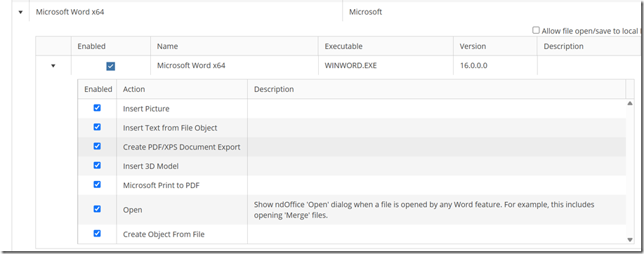Select the Insert Text from File Object text
This screenshot has height=254, width=644.
[170, 128]
